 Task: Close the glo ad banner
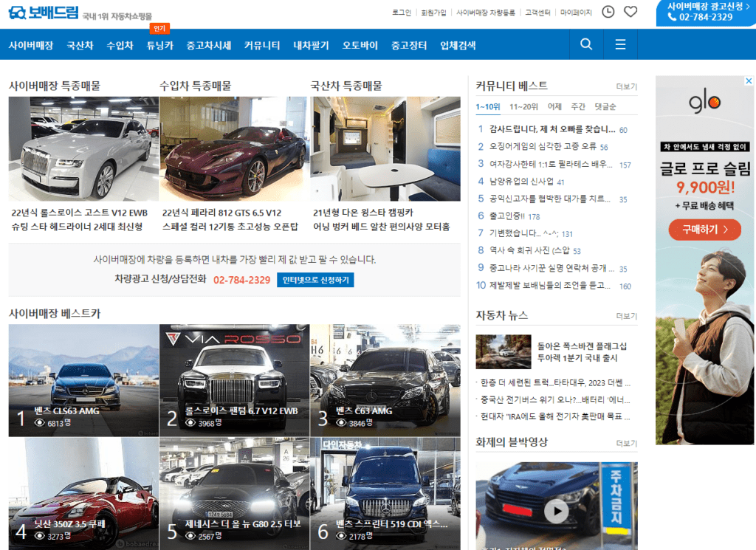749,81
